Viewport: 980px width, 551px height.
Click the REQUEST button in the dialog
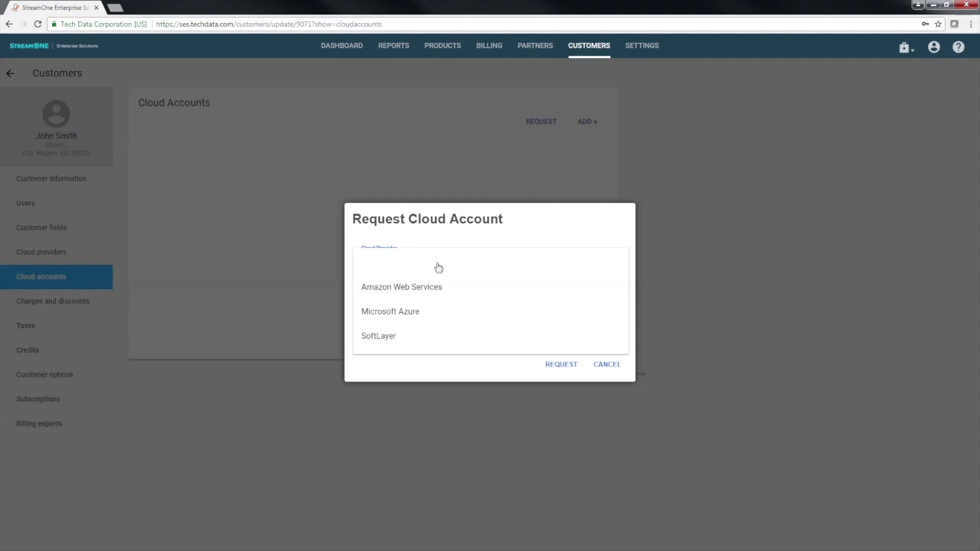(x=561, y=364)
